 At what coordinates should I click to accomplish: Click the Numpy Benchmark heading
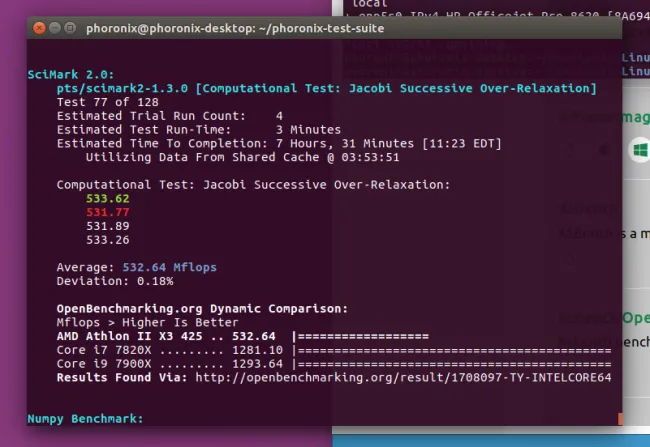pos(85,419)
